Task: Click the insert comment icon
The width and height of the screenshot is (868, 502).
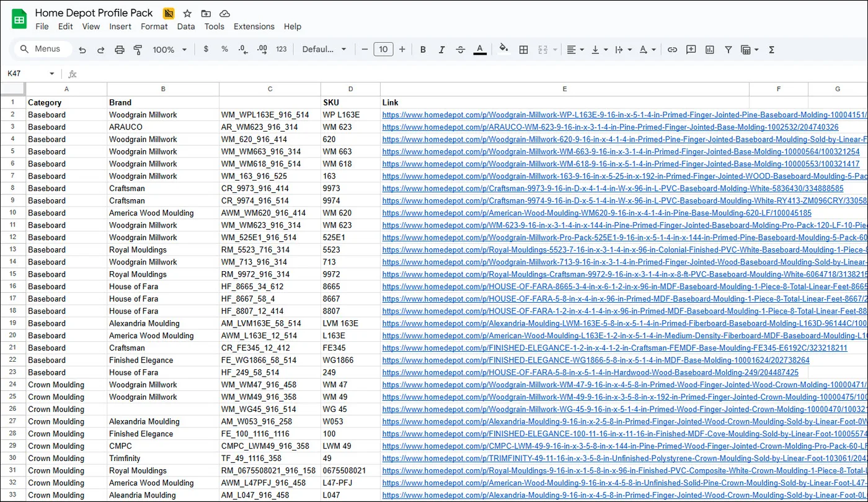Action: tap(691, 49)
